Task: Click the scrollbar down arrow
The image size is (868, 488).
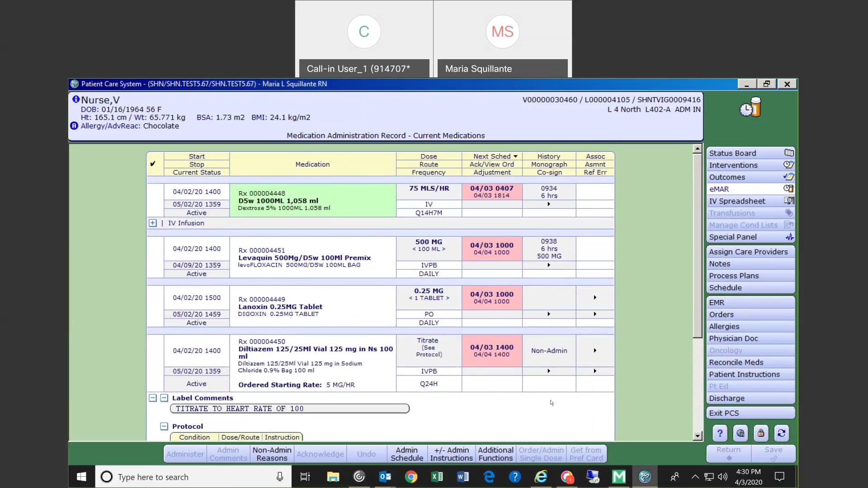Action: point(698,436)
